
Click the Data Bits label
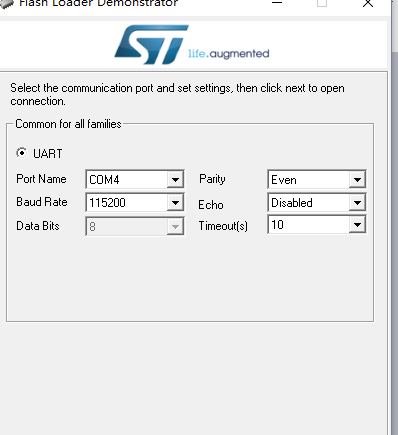[38, 226]
